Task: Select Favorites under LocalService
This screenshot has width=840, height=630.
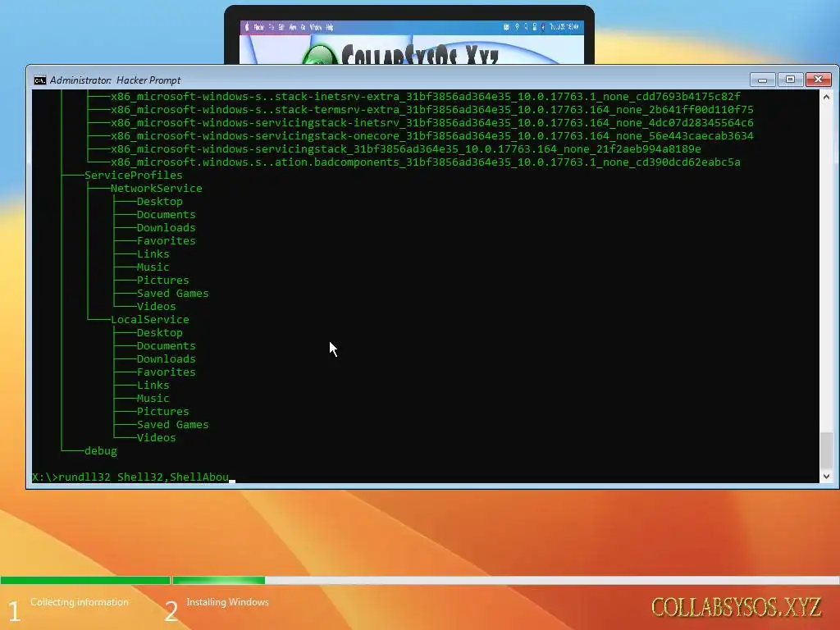Action: coord(166,372)
